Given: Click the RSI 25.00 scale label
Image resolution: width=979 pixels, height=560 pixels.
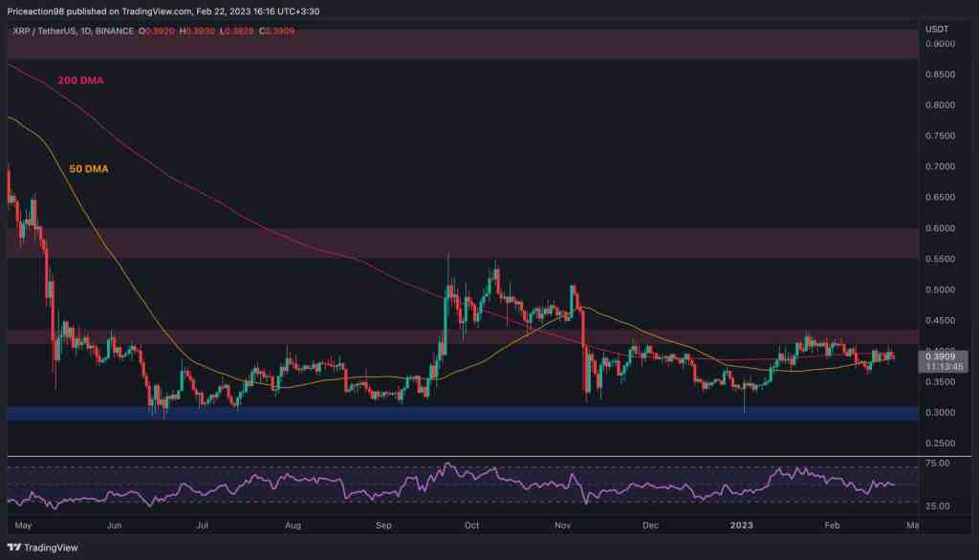Looking at the screenshot, I should (x=937, y=506).
